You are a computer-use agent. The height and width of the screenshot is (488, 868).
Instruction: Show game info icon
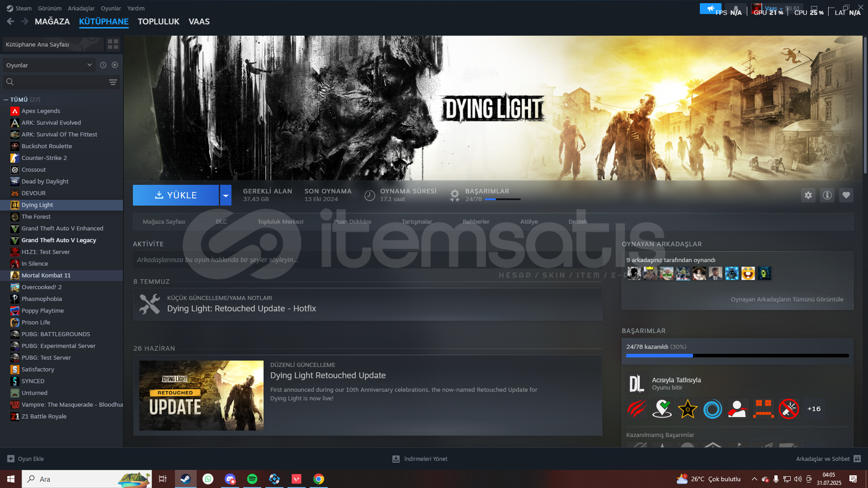[827, 195]
